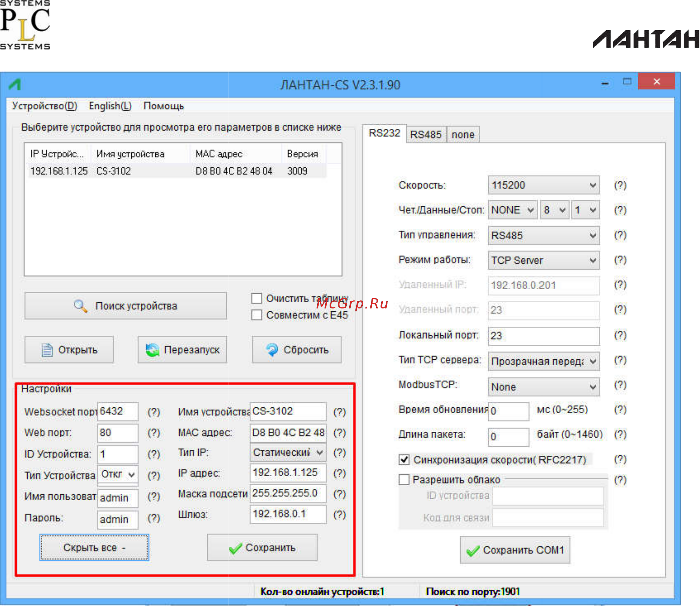The image size is (700, 606).
Task: Open Тип TCP сервера dropdown
Action: tap(544, 362)
